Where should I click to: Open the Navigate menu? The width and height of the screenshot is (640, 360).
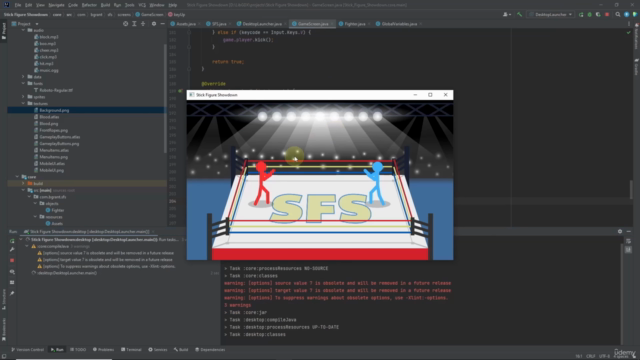[x=56, y=5]
